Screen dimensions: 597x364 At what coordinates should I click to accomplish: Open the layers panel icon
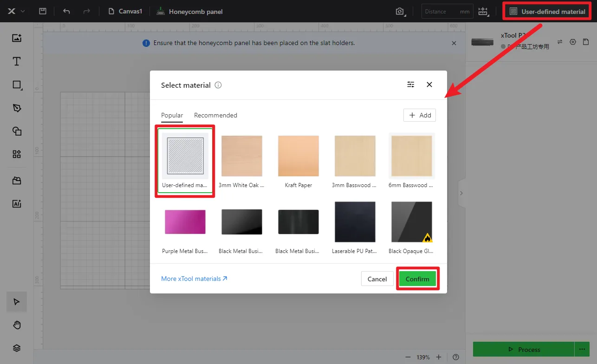click(x=17, y=348)
